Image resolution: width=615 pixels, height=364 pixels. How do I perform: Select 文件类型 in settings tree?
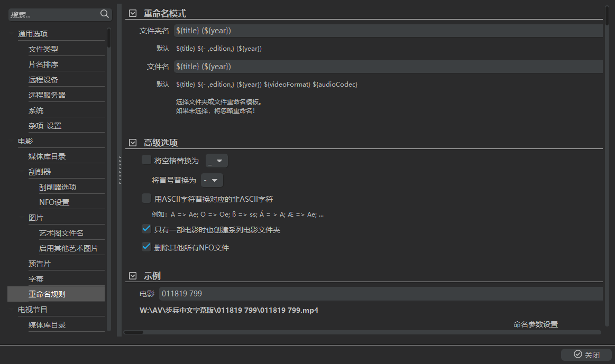coord(43,49)
